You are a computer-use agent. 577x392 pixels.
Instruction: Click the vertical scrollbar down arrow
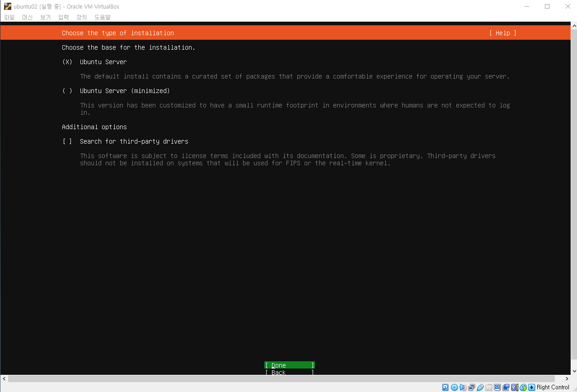click(x=573, y=371)
